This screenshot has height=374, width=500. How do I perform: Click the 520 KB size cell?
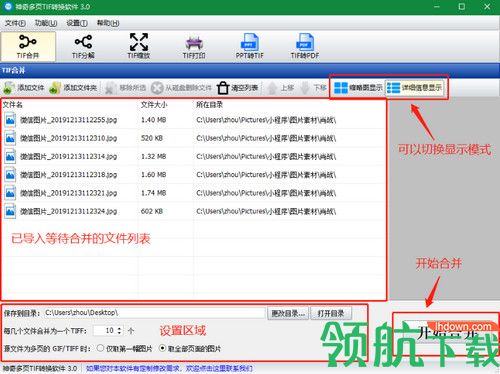152,138
